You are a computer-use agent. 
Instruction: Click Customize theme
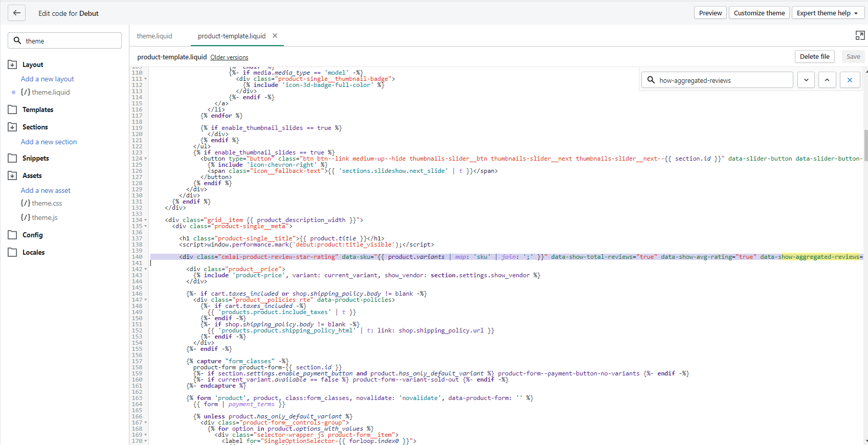coord(759,13)
